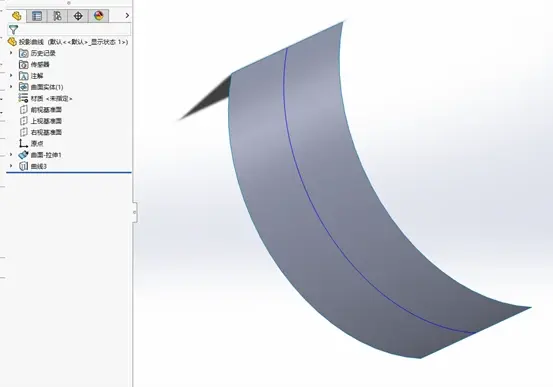Select the 曲面实体(1) surface bodies folder

(x=41, y=87)
